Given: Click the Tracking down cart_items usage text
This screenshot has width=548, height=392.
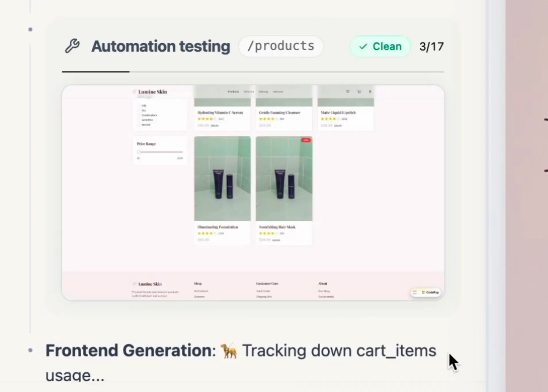Looking at the screenshot, I should 241,363.
